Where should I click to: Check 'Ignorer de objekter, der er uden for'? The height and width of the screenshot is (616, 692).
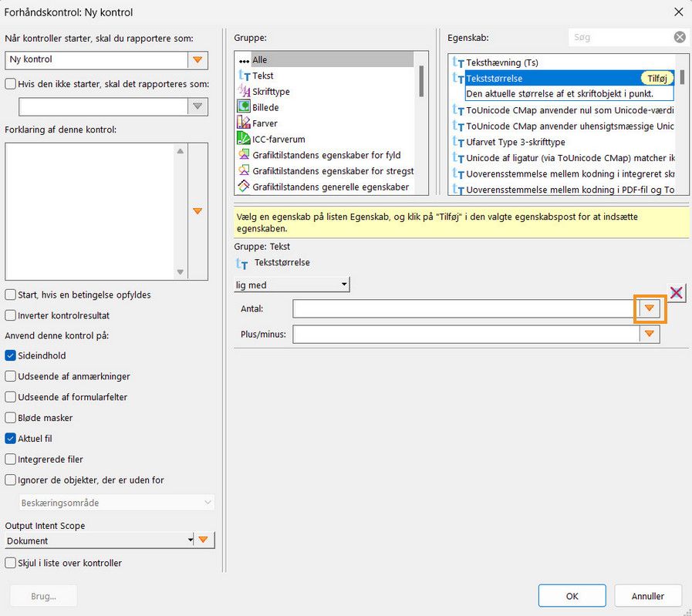(10, 480)
